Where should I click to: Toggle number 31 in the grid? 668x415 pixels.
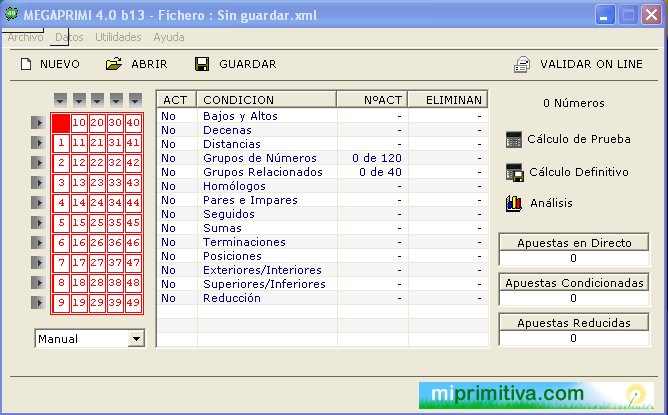click(115, 142)
